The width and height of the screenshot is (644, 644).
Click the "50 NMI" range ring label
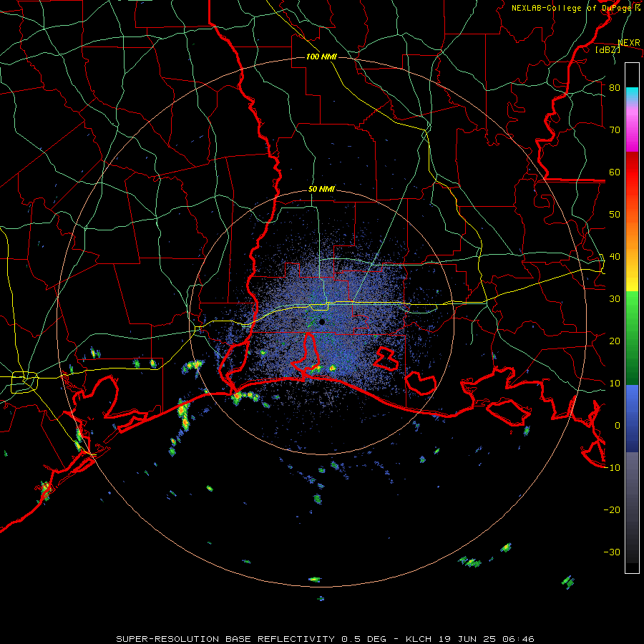[321, 190]
